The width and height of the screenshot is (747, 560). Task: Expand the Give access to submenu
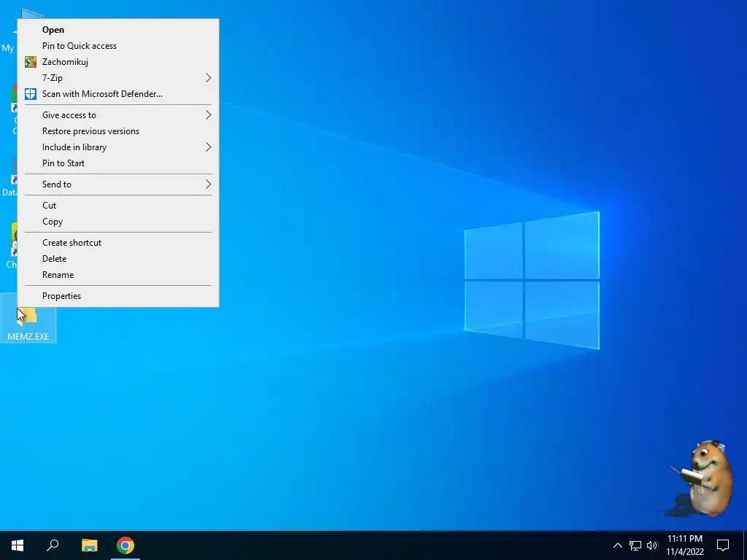coord(118,114)
